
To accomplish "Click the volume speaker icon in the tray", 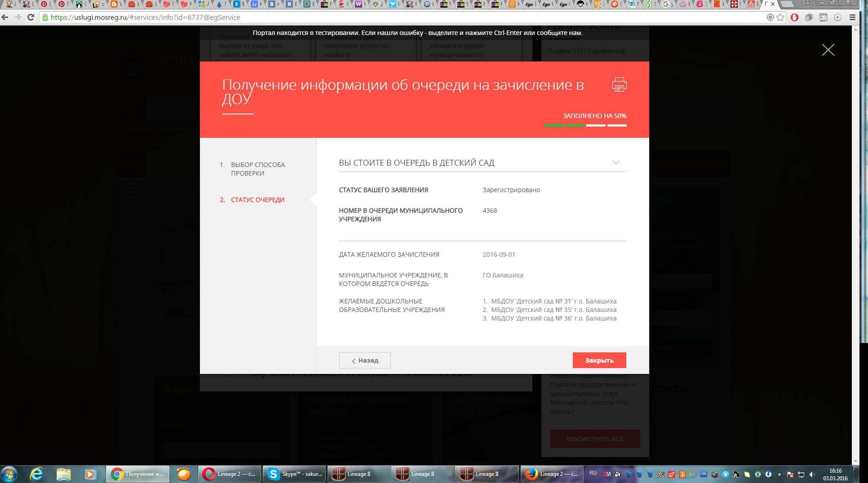I will [812, 474].
